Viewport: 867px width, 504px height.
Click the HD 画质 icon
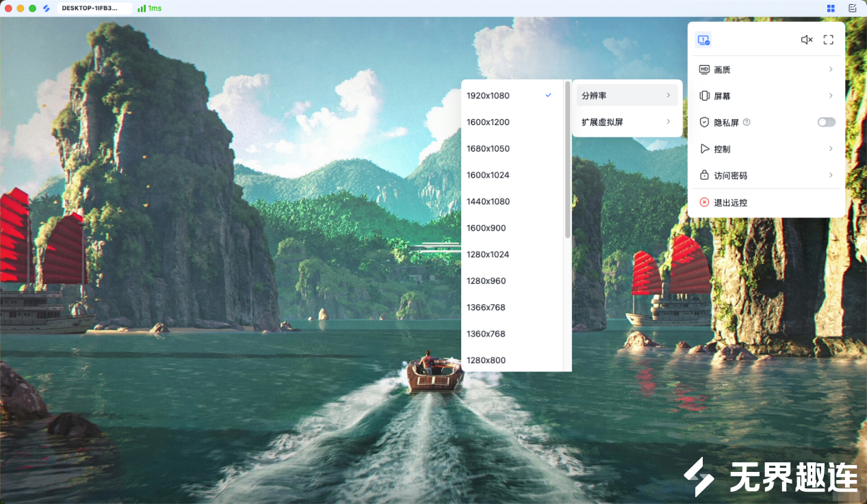[x=704, y=69]
